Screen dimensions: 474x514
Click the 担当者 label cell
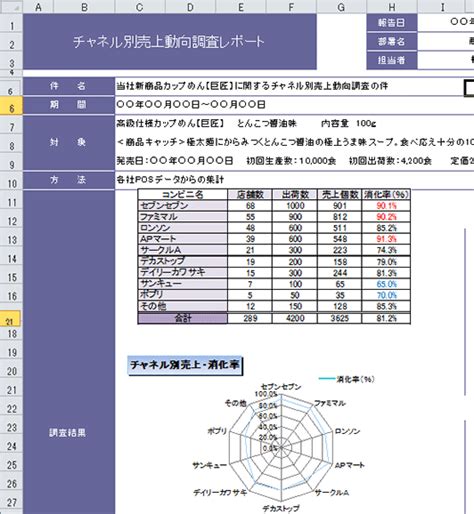point(392,60)
